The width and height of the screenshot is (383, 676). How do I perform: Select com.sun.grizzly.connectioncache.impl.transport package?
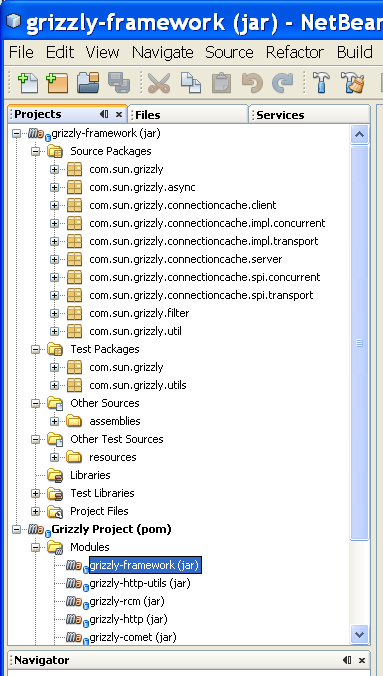[204, 241]
